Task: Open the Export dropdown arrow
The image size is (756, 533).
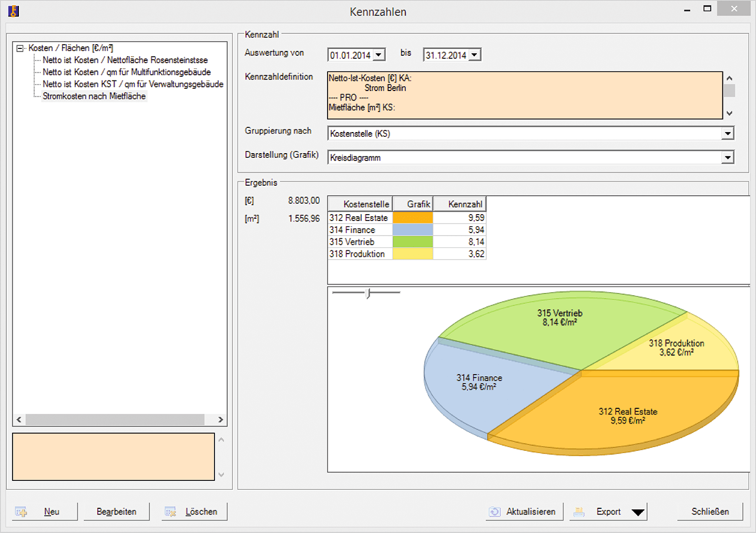Action: 638,512
